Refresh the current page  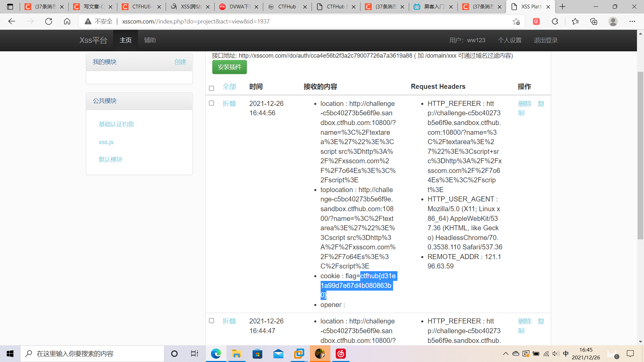coord(49,21)
